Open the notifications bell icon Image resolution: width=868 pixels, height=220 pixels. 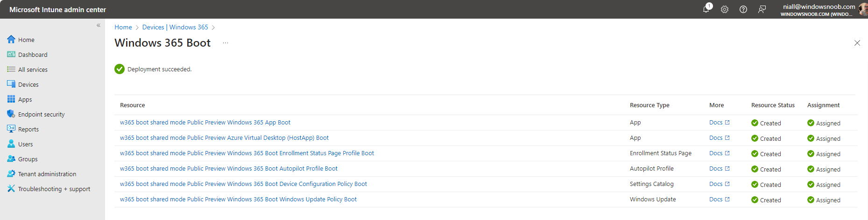[x=706, y=9]
